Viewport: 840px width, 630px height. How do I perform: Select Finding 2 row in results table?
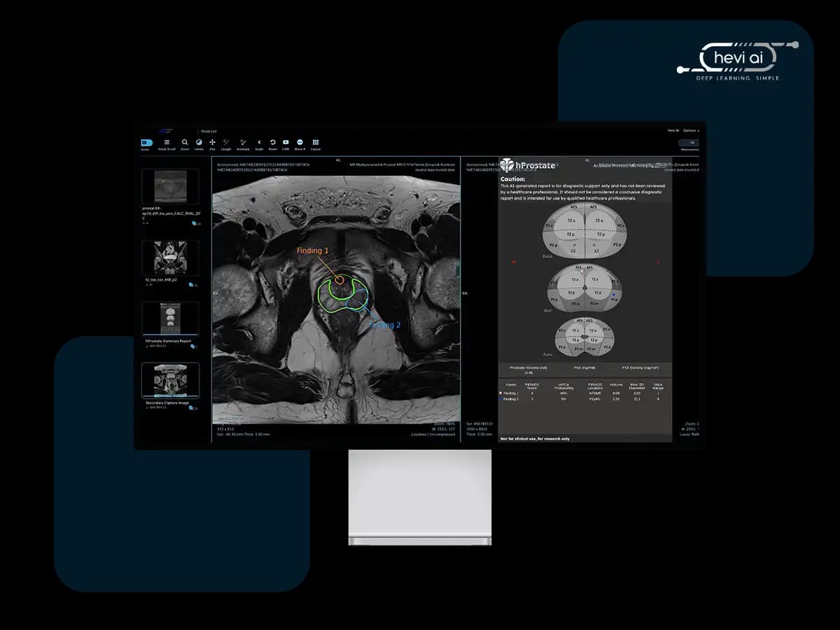coord(584,399)
